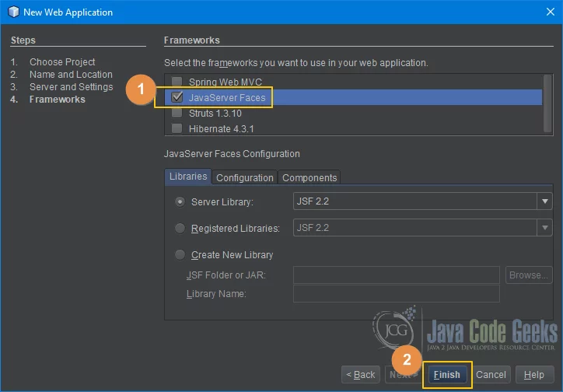Select the Server Library radio button
The width and height of the screenshot is (563, 392).
(180, 201)
